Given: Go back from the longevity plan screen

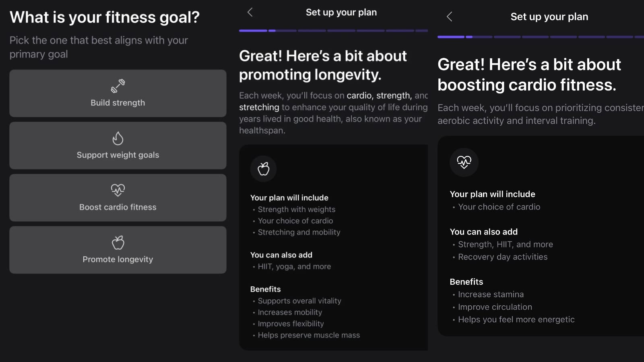Looking at the screenshot, I should tap(250, 12).
